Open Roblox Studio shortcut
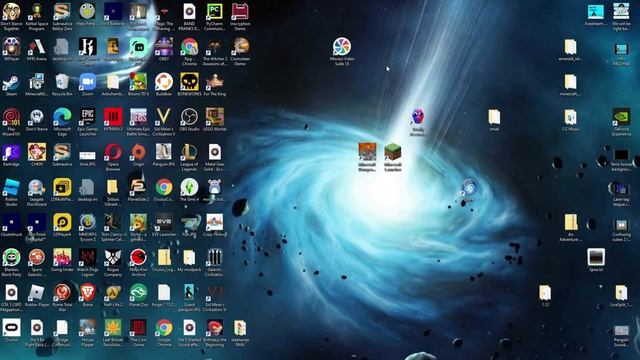Image resolution: width=640 pixels, height=360 pixels. (x=11, y=187)
